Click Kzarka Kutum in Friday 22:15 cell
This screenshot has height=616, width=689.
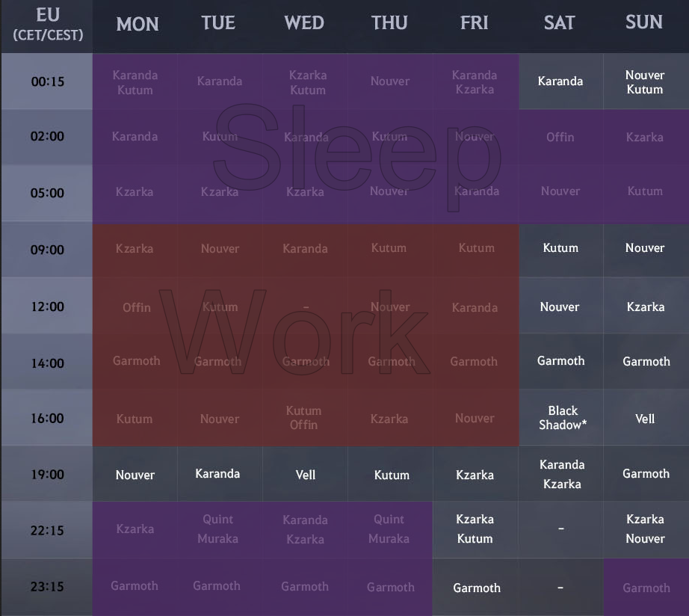[475, 529]
